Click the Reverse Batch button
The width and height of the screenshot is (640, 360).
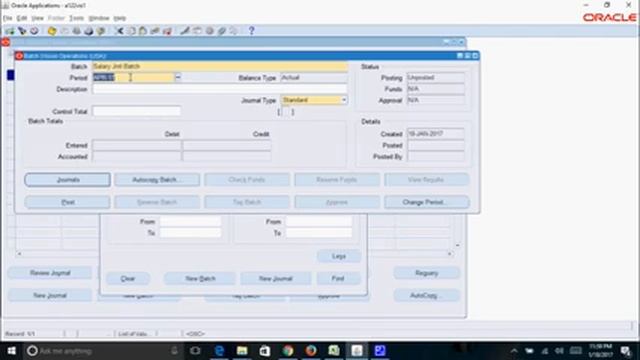(x=157, y=202)
